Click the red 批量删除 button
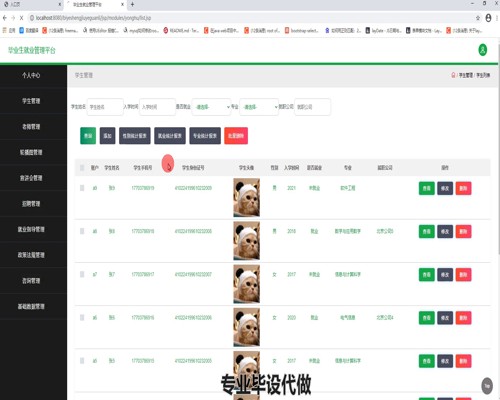The width and height of the screenshot is (500, 400). click(x=236, y=136)
